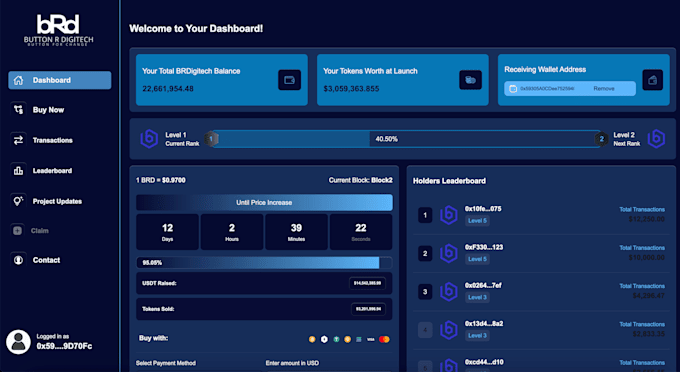Click the rank 2 holder logo
The height and width of the screenshot is (372, 680).
coord(449,254)
